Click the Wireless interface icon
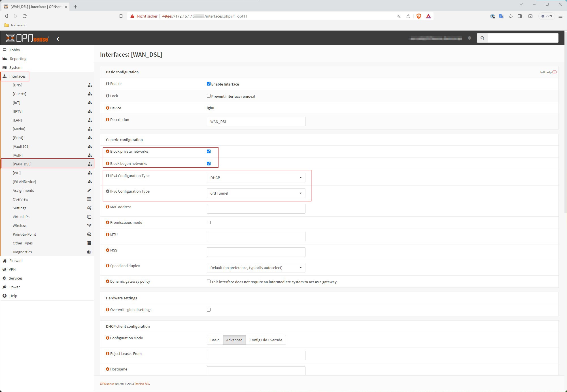567x392 pixels. click(x=90, y=225)
